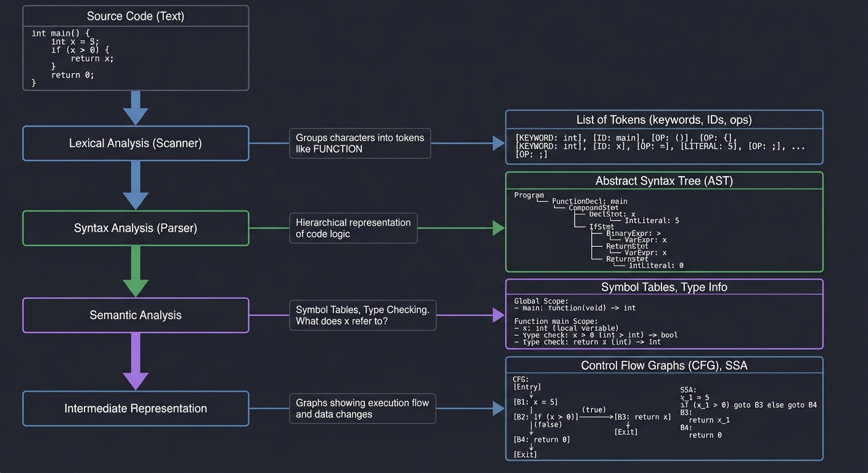Viewport: 868px width, 473px height.
Task: Click the Lexical Analysis (Scanner) stage box
Action: pos(136,143)
